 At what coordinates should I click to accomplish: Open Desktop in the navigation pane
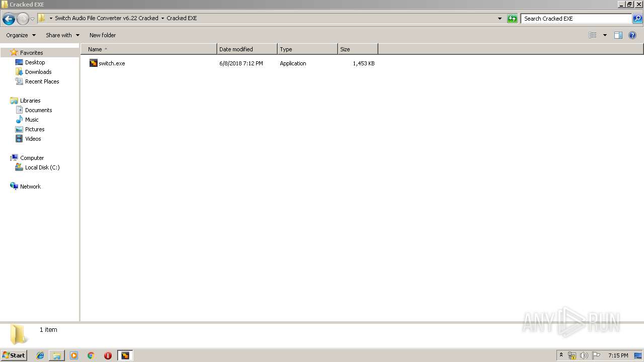(x=35, y=62)
